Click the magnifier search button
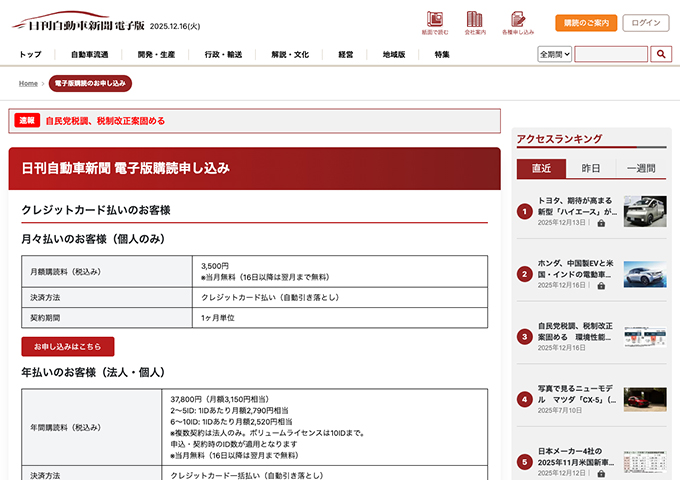This screenshot has height=480, width=680. click(661, 54)
